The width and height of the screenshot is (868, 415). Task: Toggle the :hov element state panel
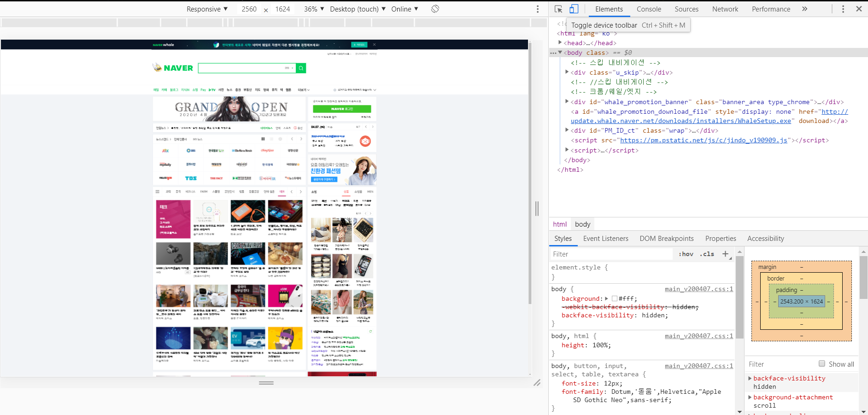686,254
